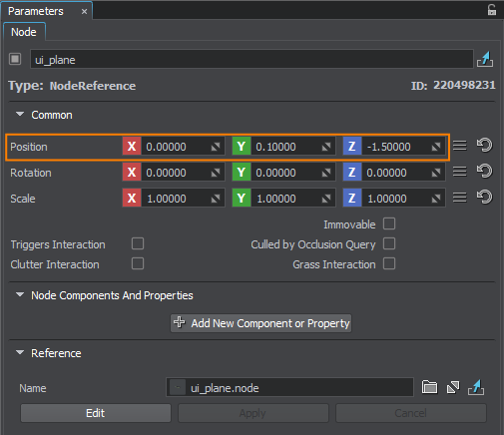Enable the Triggers Interaction checkbox
504x435 pixels.
click(138, 243)
